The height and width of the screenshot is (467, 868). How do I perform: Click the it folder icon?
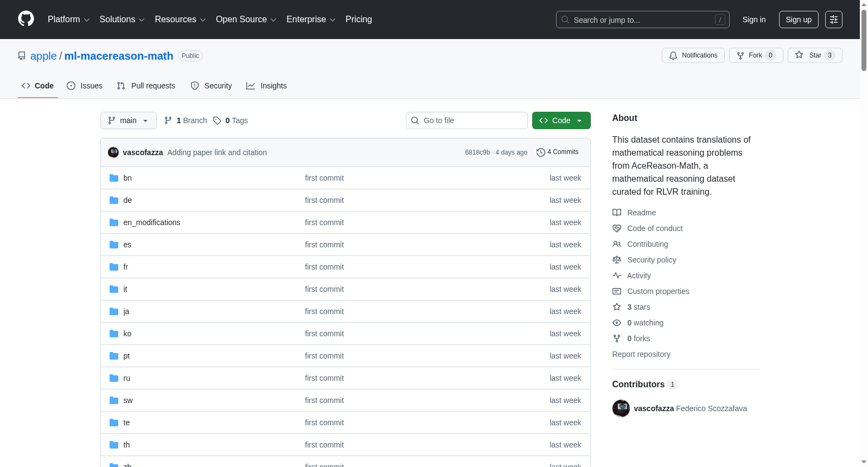(x=114, y=289)
